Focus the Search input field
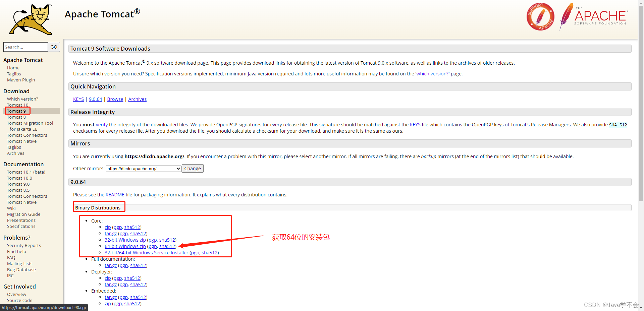644x311 pixels. (25, 47)
